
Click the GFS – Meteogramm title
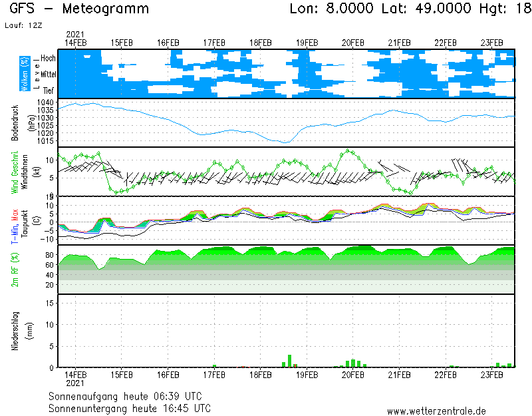pyautogui.click(x=80, y=9)
